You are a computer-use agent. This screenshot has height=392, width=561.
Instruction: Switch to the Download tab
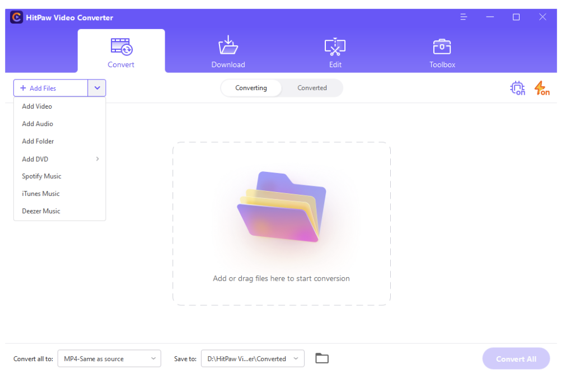point(228,51)
